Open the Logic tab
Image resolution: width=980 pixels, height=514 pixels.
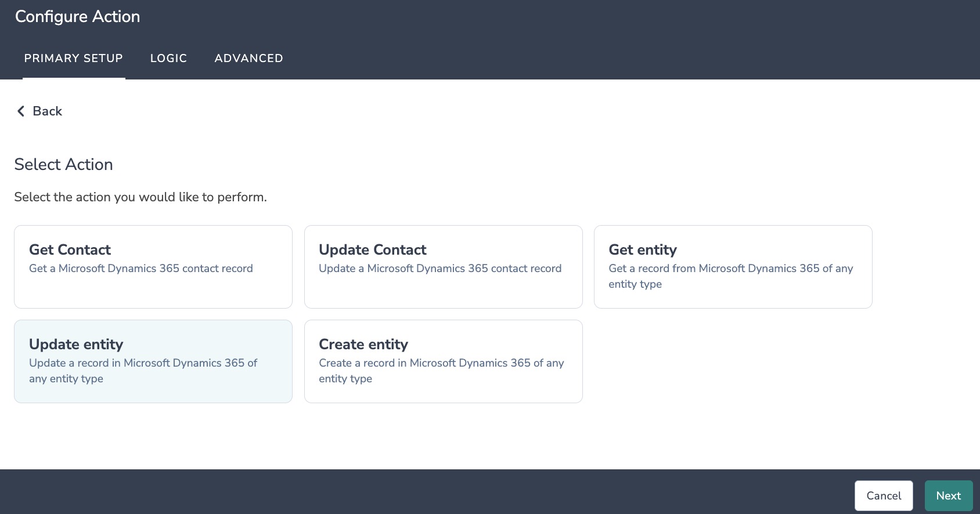coord(168,58)
